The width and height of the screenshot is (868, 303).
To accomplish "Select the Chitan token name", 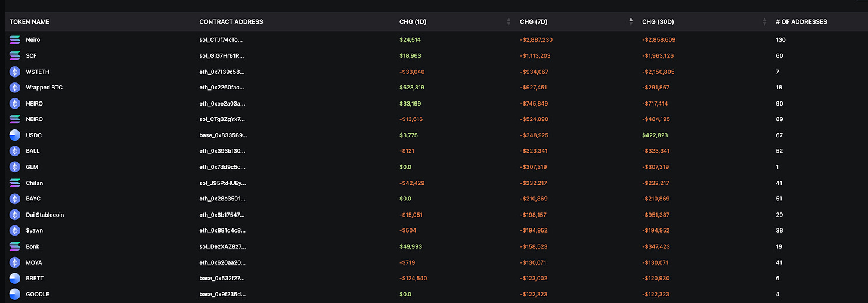I will (35, 183).
